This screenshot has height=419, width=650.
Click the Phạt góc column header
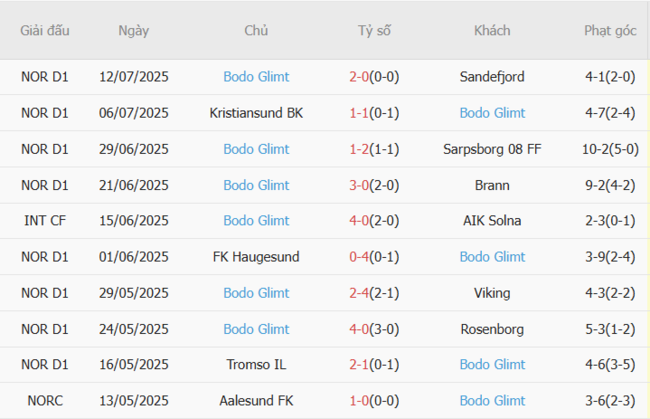coord(610,31)
